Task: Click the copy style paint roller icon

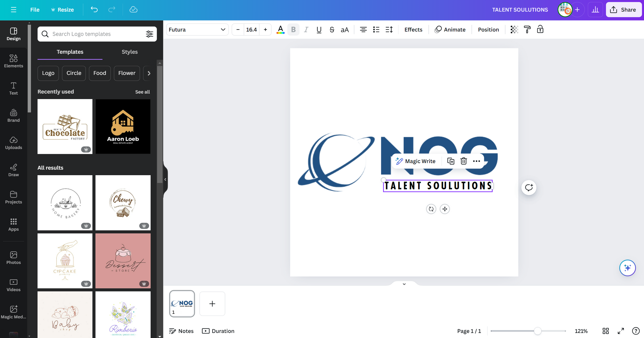Action: [527, 30]
